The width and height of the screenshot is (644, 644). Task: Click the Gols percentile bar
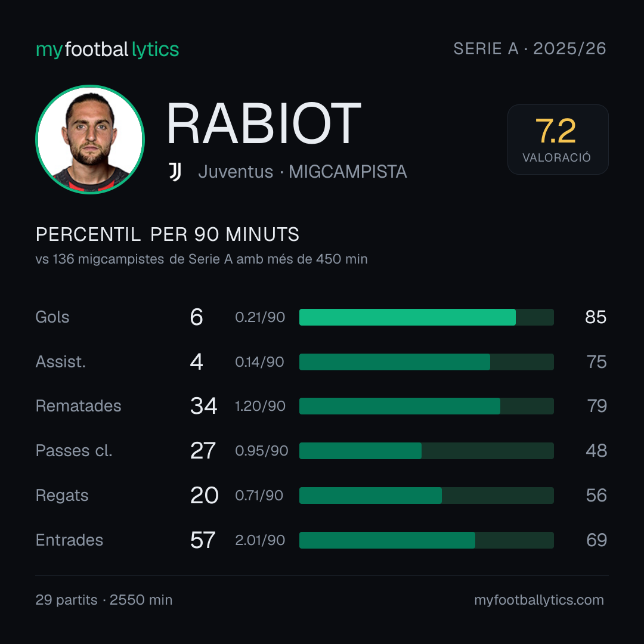tap(426, 317)
